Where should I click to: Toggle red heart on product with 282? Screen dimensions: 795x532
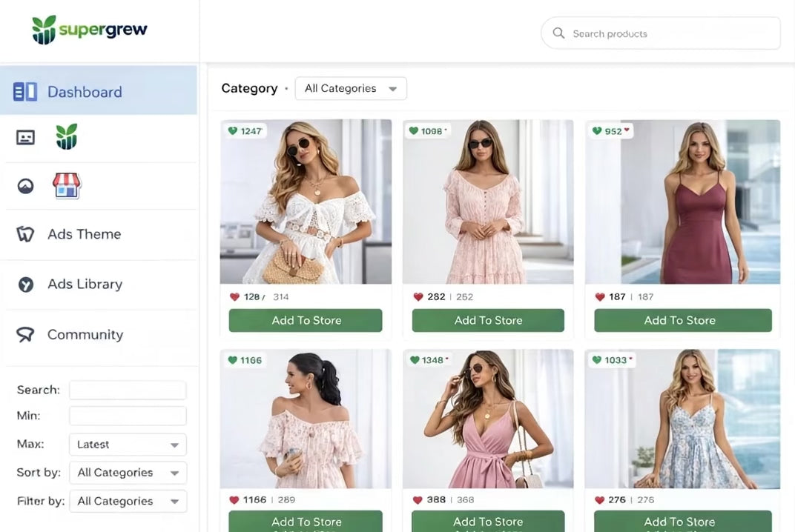coord(418,297)
